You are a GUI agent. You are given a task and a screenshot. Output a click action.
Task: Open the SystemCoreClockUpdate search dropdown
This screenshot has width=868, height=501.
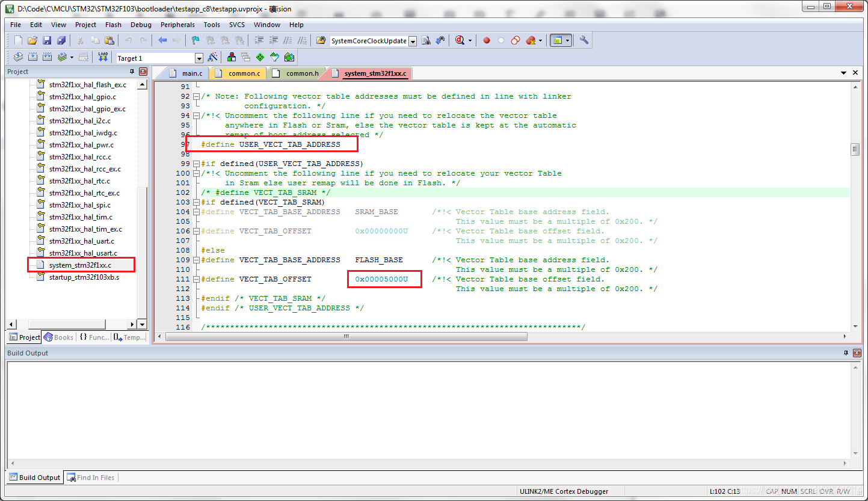(413, 40)
